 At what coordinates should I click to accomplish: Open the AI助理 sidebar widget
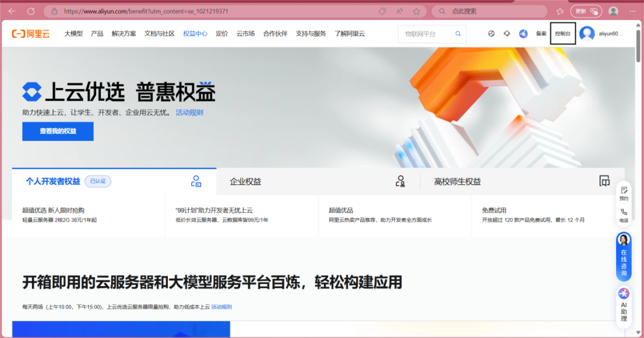pyautogui.click(x=624, y=307)
